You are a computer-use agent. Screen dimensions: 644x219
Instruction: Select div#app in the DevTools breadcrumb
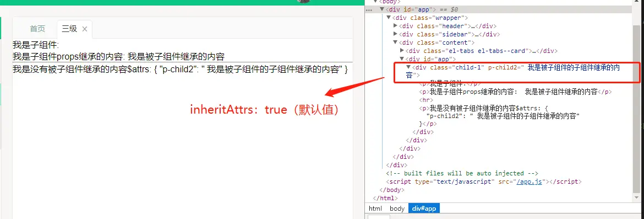424,209
